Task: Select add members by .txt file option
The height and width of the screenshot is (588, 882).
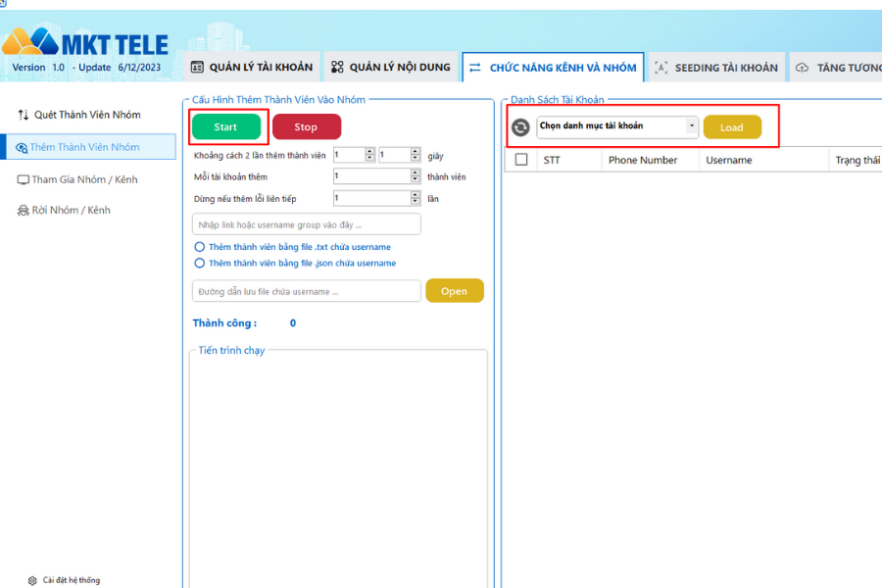Action: pyautogui.click(x=200, y=247)
